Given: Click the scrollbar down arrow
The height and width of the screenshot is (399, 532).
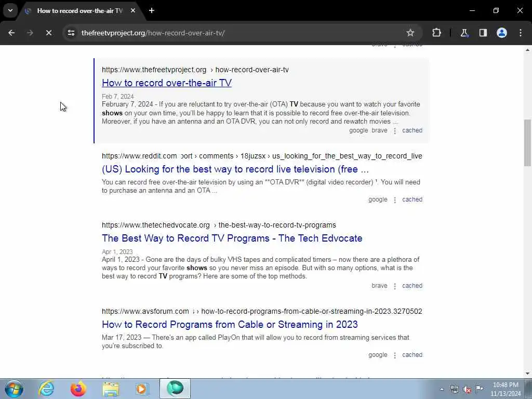Looking at the screenshot, I should click(528, 374).
